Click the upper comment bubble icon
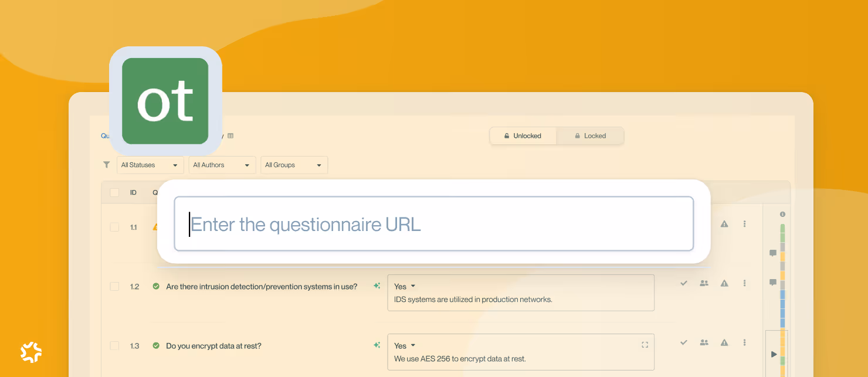The width and height of the screenshot is (868, 377). 773,253
